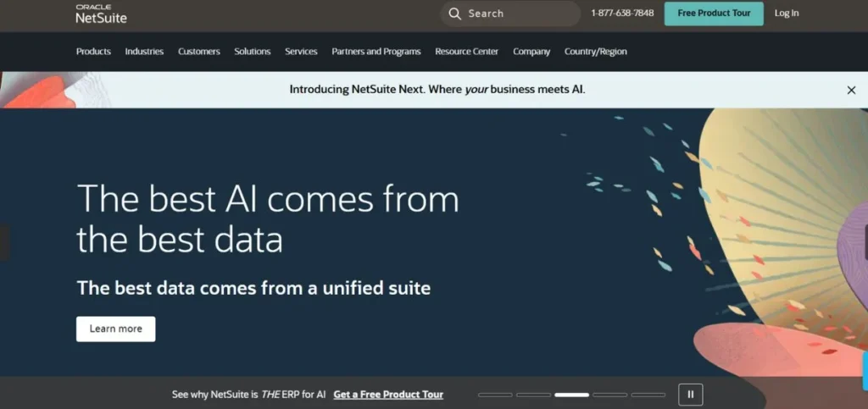Viewport: 868px width, 409px height.
Task: Open the Products menu
Action: (93, 52)
